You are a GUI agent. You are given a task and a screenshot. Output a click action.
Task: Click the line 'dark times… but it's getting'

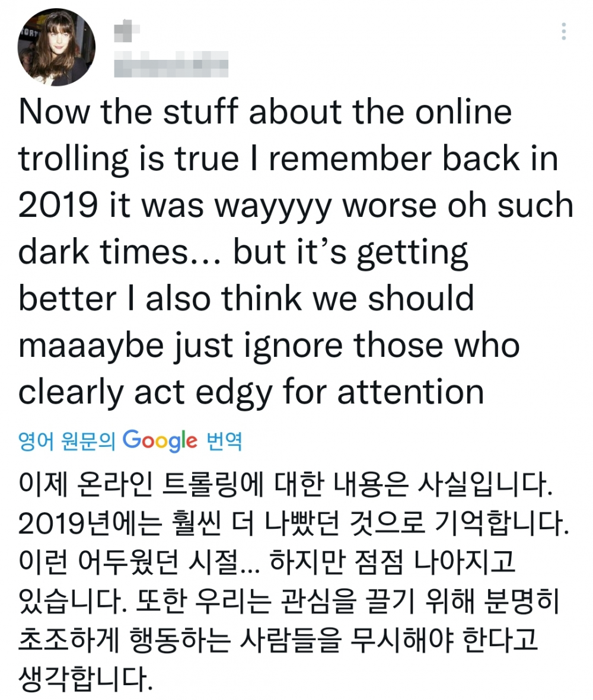click(x=243, y=253)
